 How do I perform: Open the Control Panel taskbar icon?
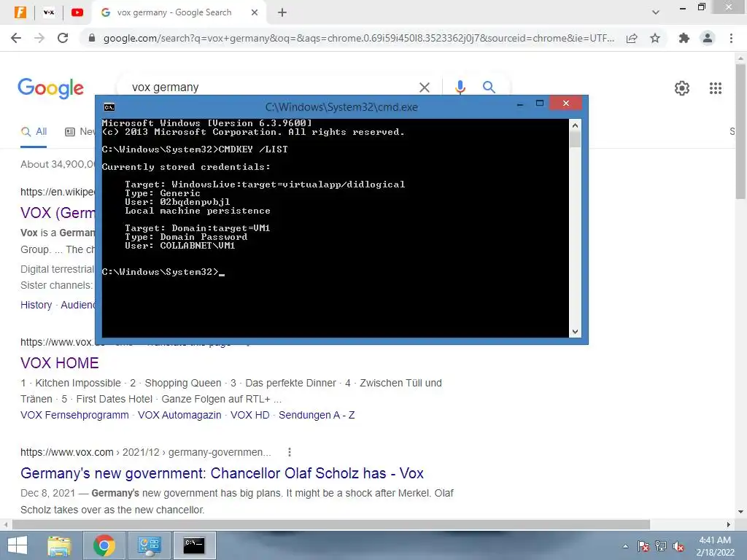149,545
